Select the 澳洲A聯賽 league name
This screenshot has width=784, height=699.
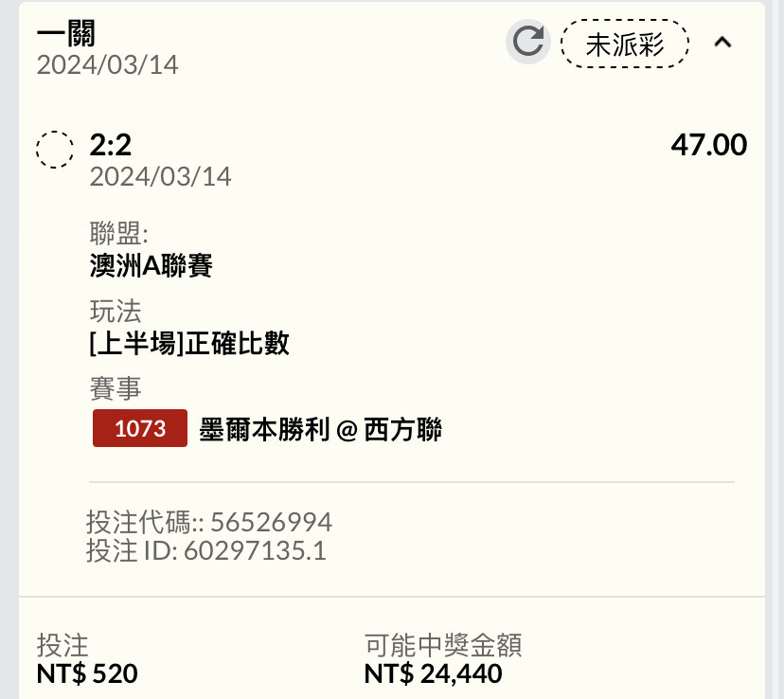(151, 265)
